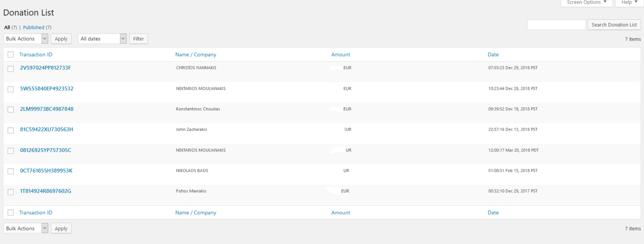Check the box beside 1T814924R8697602G
This screenshot has height=244, width=644.
(11, 192)
